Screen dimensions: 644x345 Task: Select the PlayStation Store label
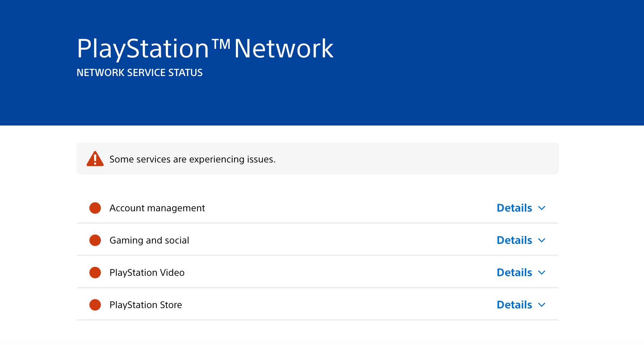click(x=146, y=305)
